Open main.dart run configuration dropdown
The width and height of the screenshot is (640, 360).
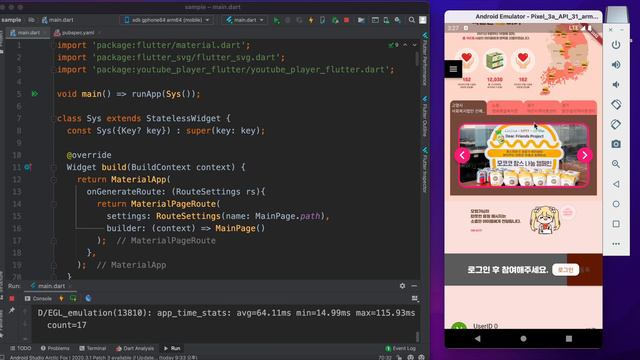245,20
